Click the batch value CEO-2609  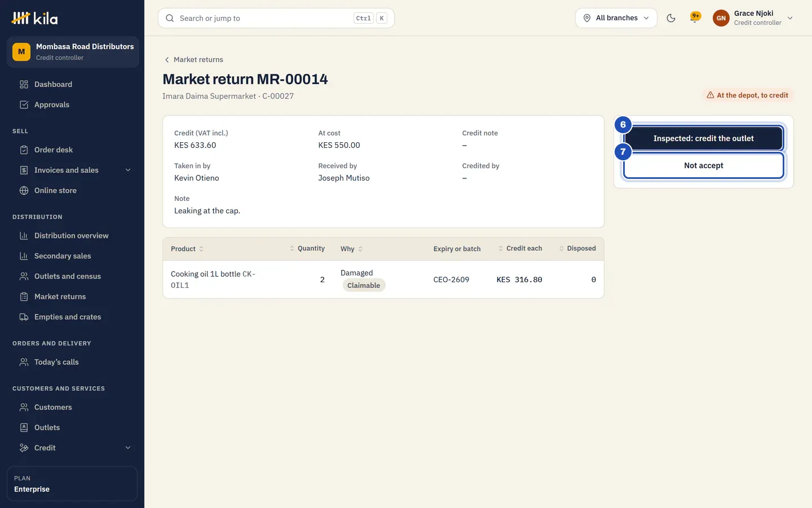coord(451,280)
